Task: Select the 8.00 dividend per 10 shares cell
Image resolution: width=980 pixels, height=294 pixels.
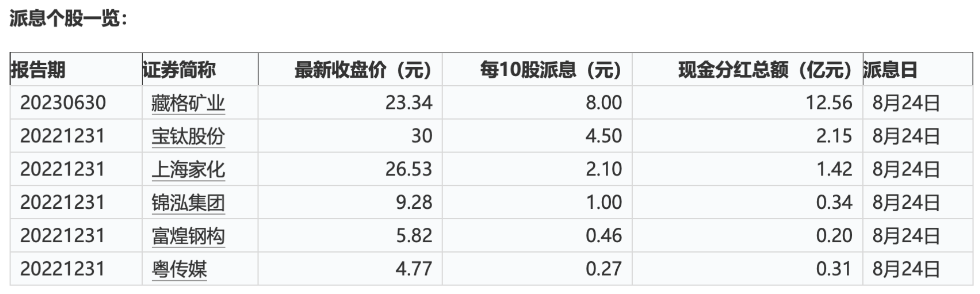Action: coord(604,103)
